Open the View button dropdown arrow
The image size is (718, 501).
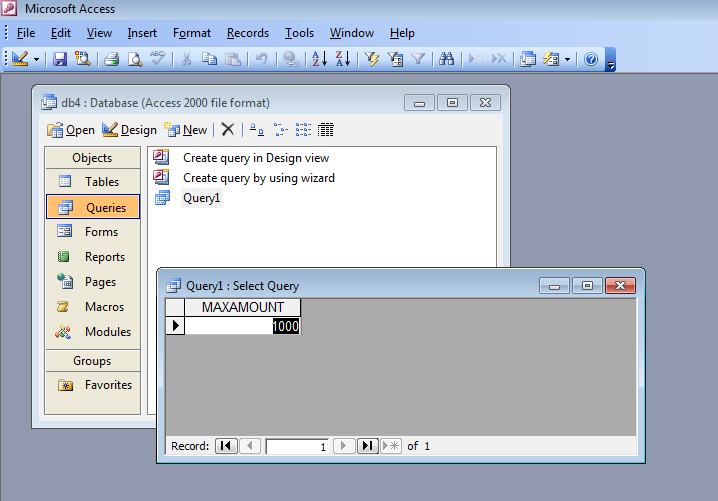coord(37,60)
